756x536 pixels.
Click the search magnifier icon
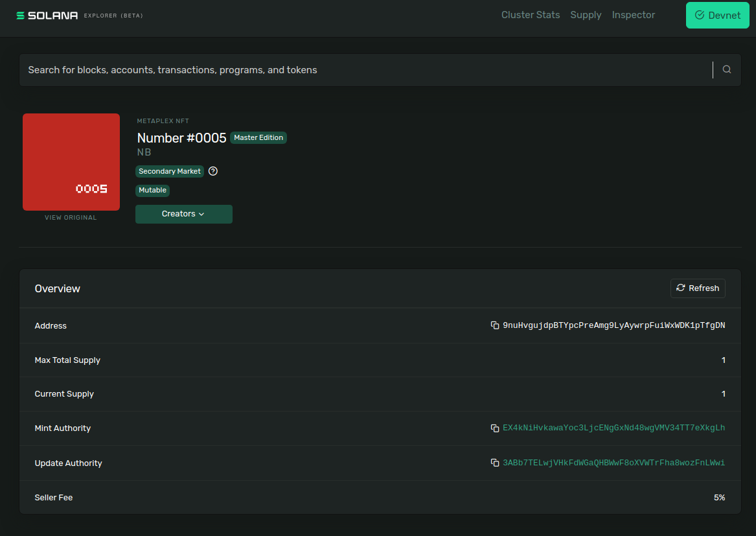tap(727, 69)
